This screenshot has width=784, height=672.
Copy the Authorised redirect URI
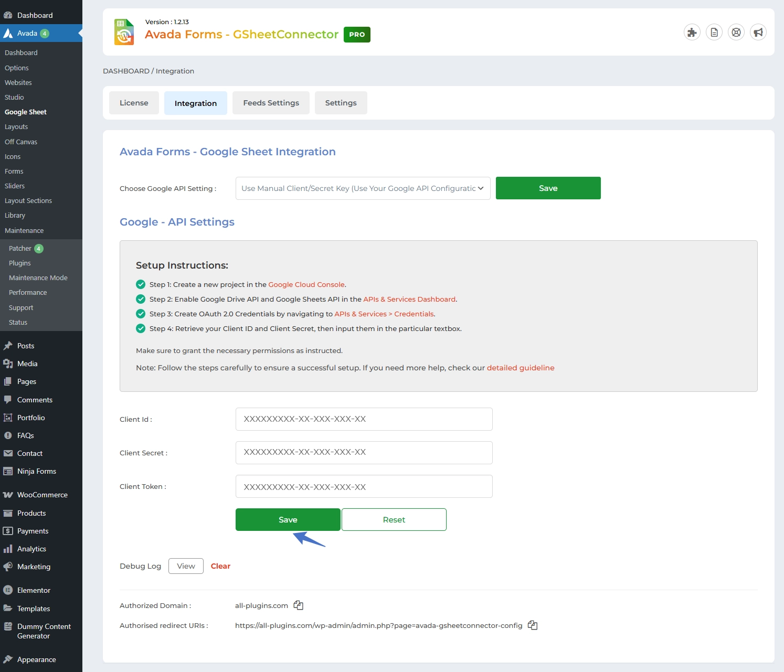click(533, 625)
